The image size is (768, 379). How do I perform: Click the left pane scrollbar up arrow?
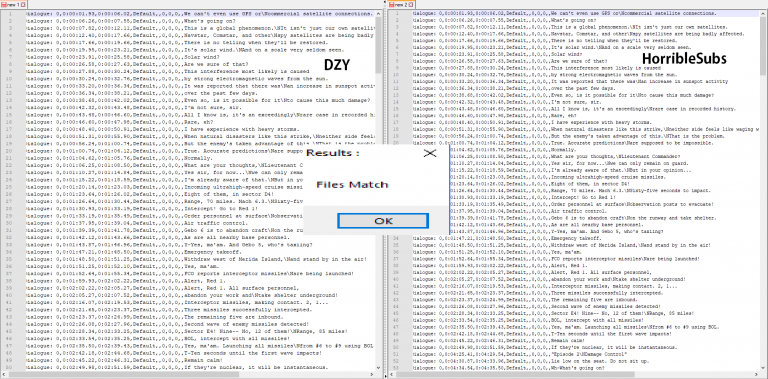[379, 13]
